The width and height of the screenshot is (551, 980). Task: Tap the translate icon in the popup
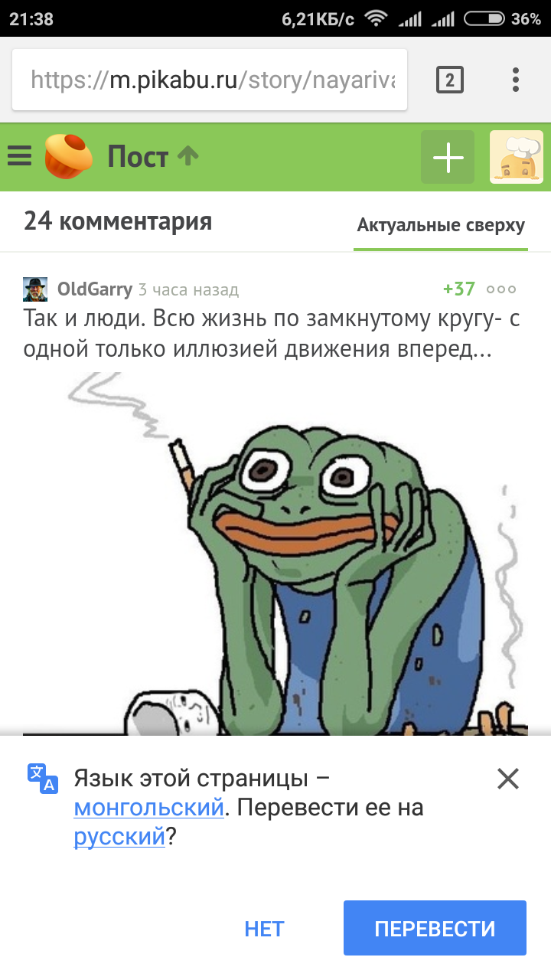click(x=43, y=778)
